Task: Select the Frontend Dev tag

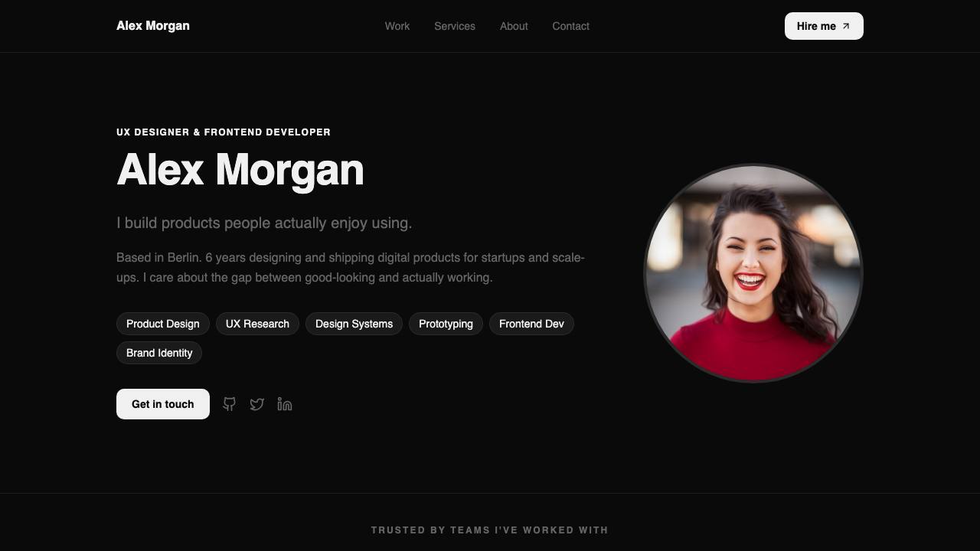Action: 531,324
